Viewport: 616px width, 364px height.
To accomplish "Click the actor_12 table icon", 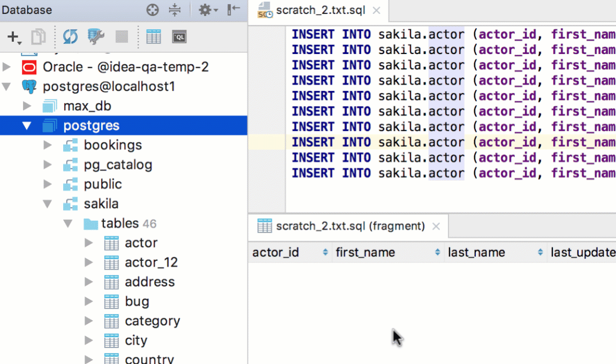I will pos(111,262).
